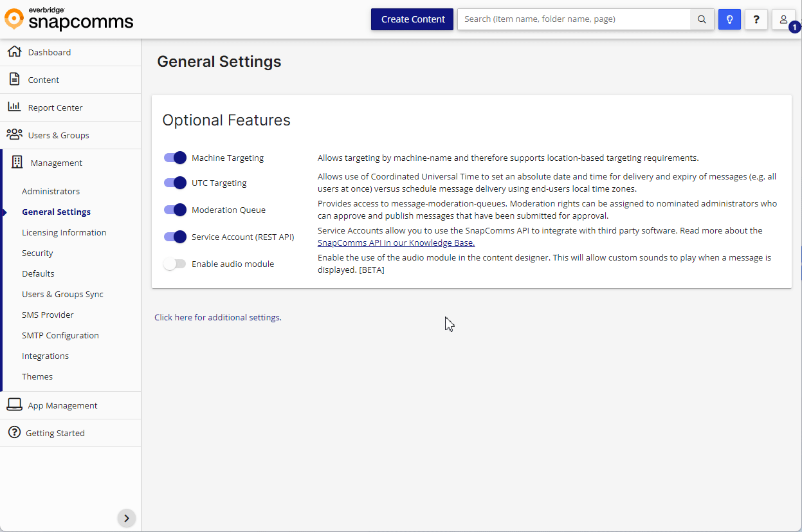The width and height of the screenshot is (802, 532).
Task: Click the Content document icon
Action: pyautogui.click(x=14, y=79)
